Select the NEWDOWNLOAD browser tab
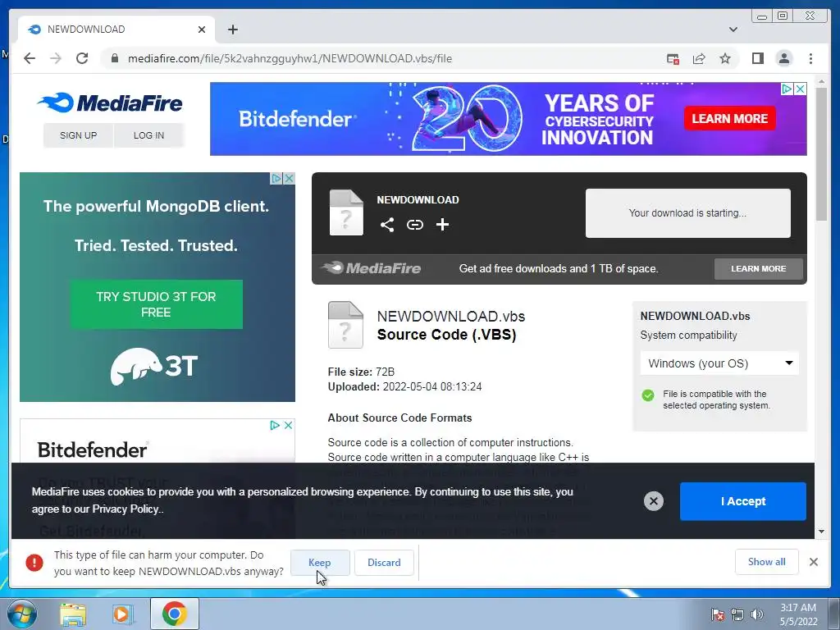The width and height of the screenshot is (840, 630). (116, 30)
